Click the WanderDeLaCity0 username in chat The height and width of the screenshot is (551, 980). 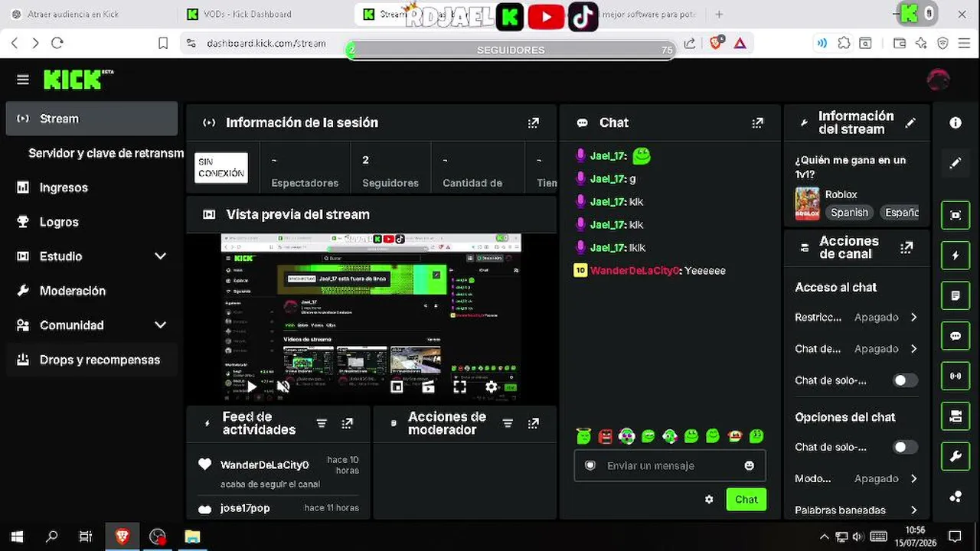pyautogui.click(x=635, y=270)
